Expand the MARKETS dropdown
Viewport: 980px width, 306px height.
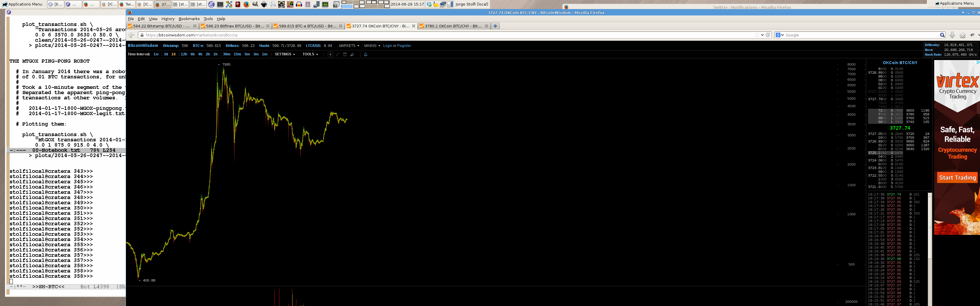pyautogui.click(x=349, y=46)
